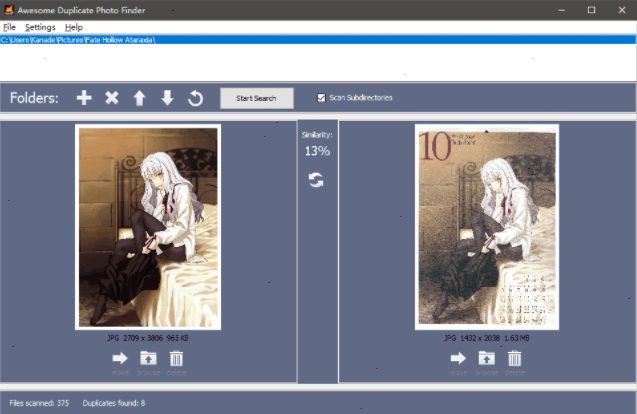Move folder down with the down arrow
Image resolution: width=637 pixels, height=414 pixels.
[x=167, y=98]
